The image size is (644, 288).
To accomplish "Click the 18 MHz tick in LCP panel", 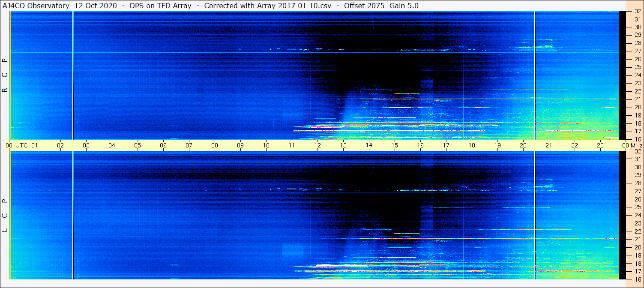I will 637,263.
